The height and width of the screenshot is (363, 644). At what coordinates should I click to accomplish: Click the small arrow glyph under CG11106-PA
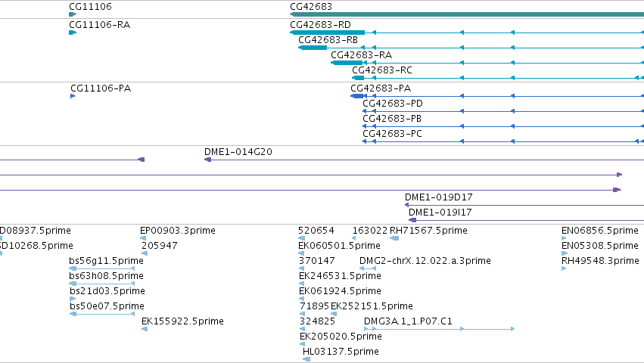click(x=73, y=96)
